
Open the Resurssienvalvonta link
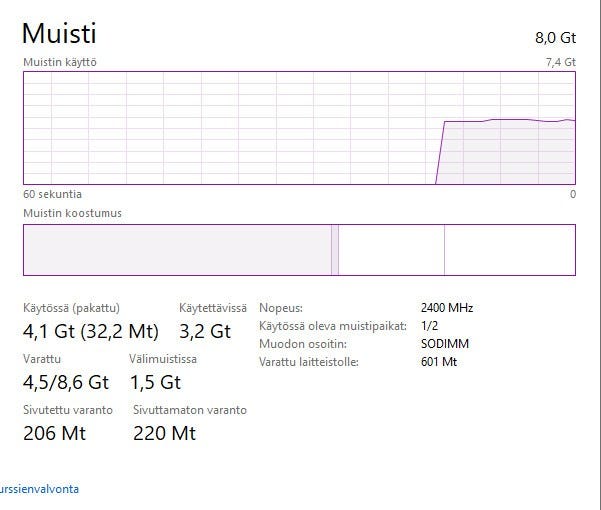point(40,489)
